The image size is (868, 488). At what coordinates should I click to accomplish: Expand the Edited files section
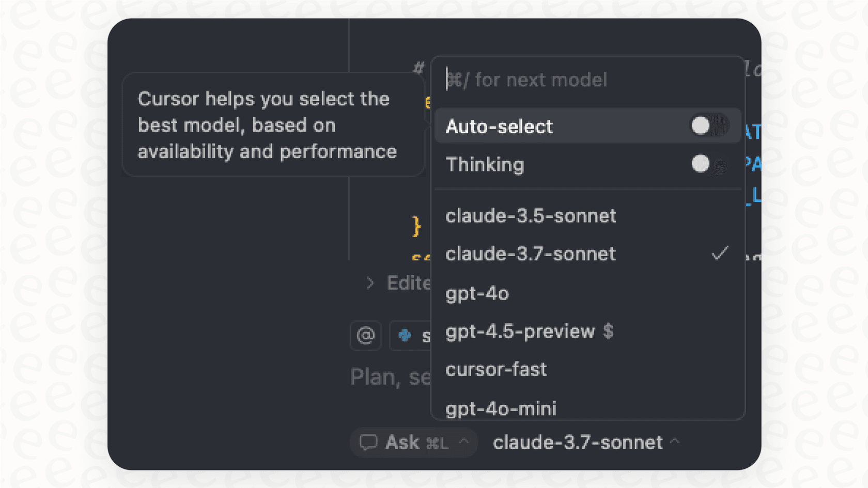[x=370, y=283]
